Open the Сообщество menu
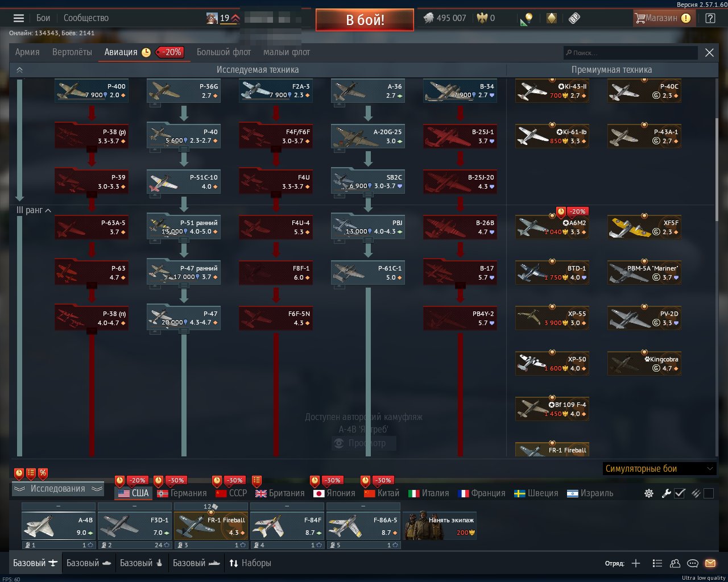The image size is (728, 582). coord(86,18)
